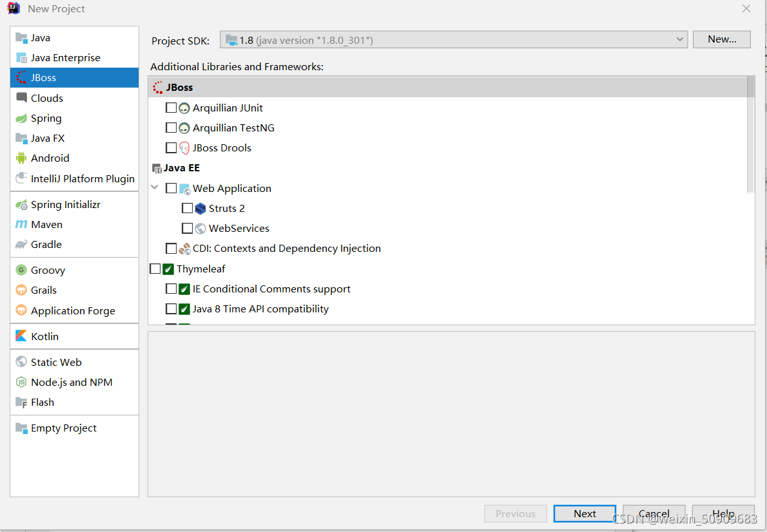Pick the Spring leaf icon

point(21,119)
